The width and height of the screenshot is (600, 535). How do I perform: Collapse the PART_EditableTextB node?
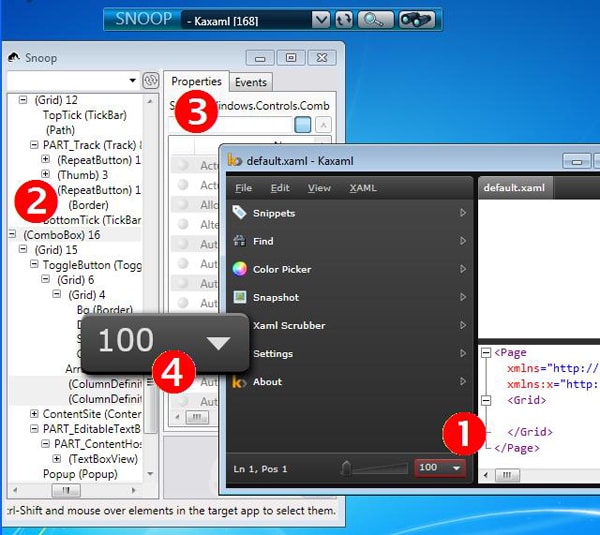pyautogui.click(x=34, y=429)
